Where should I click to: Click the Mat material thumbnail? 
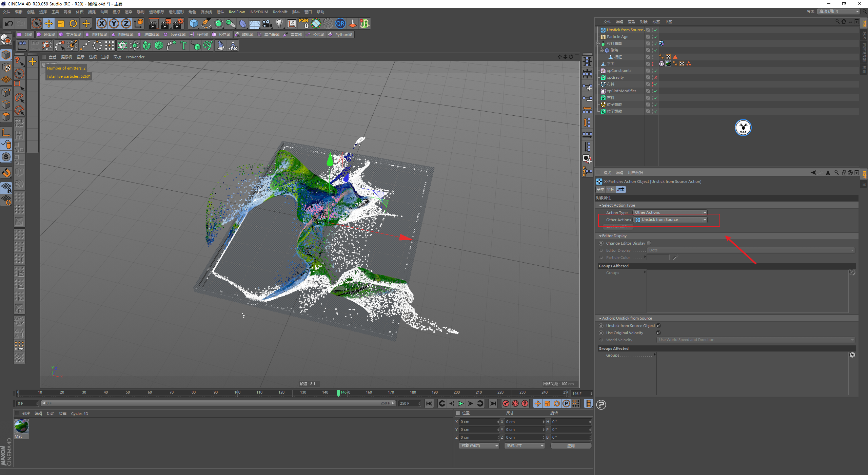click(x=21, y=426)
